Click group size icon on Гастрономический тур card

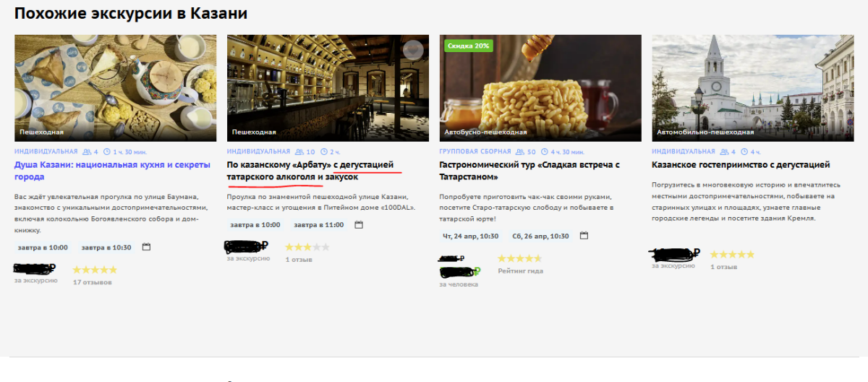pos(521,152)
